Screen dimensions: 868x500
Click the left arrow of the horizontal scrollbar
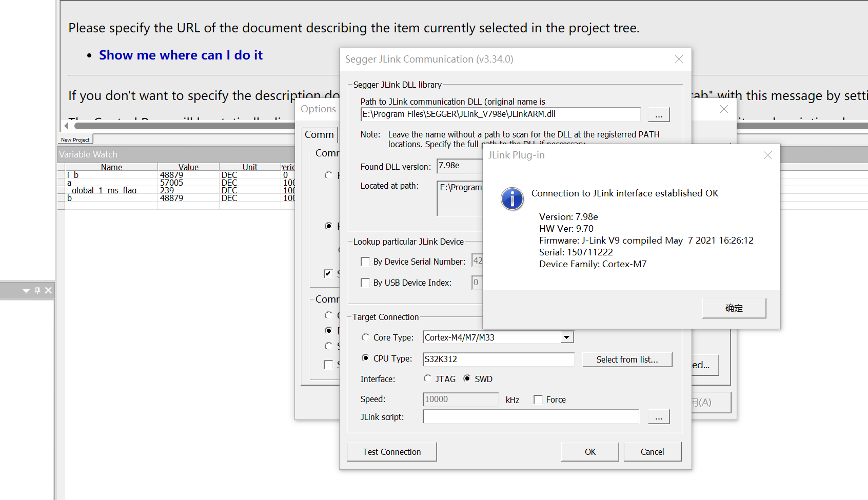66,125
